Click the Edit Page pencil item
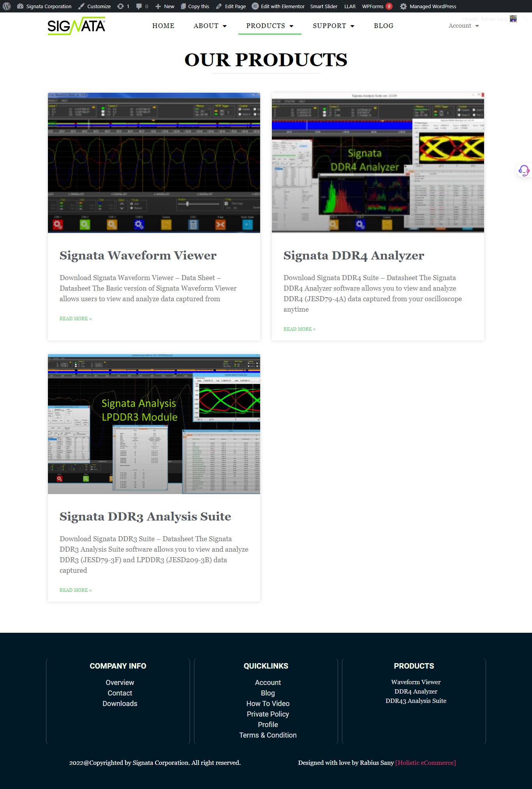The width and height of the screenshot is (532, 789). pyautogui.click(x=231, y=6)
